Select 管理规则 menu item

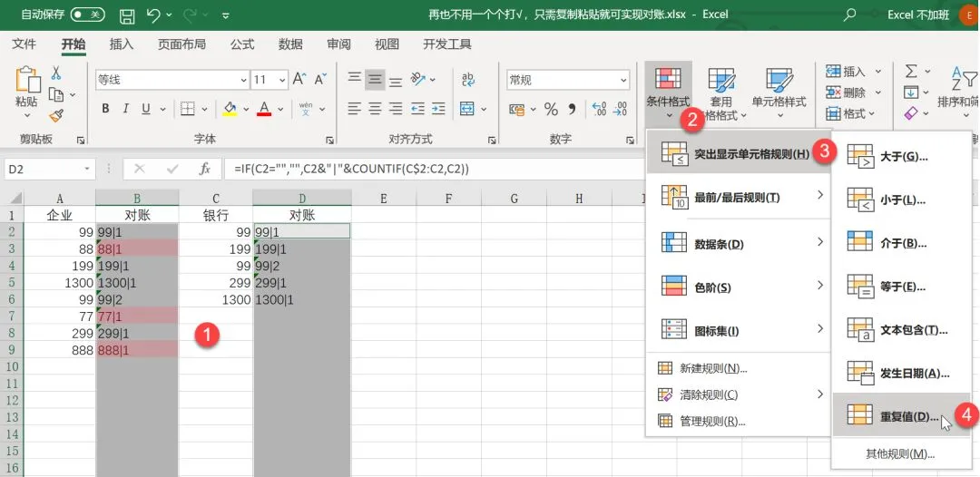739,422
